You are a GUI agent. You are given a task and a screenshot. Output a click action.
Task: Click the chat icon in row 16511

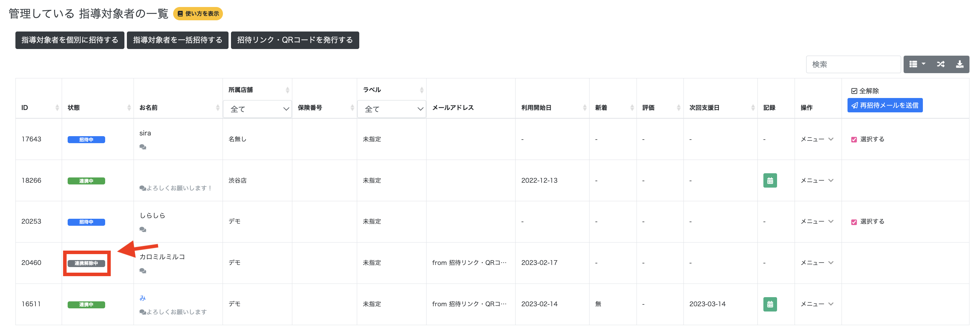(x=143, y=312)
